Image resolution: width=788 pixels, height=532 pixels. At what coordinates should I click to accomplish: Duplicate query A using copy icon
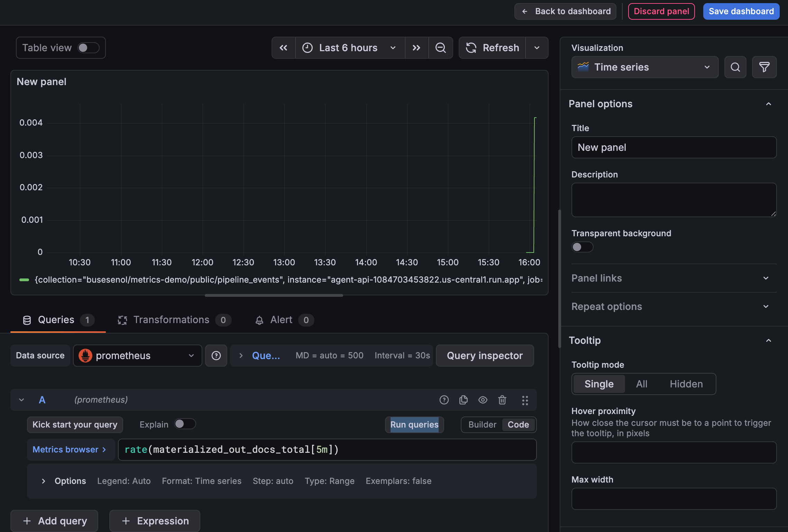coord(464,400)
